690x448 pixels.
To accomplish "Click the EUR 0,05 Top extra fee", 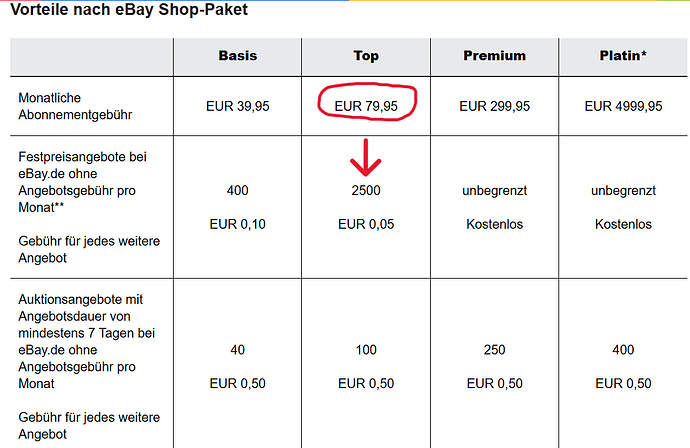I will coord(366,224).
